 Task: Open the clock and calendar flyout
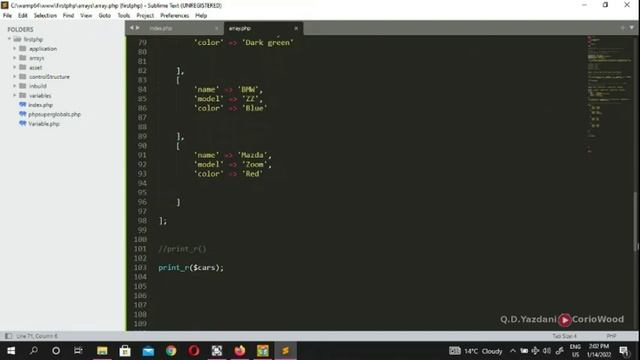pyautogui.click(x=598, y=351)
